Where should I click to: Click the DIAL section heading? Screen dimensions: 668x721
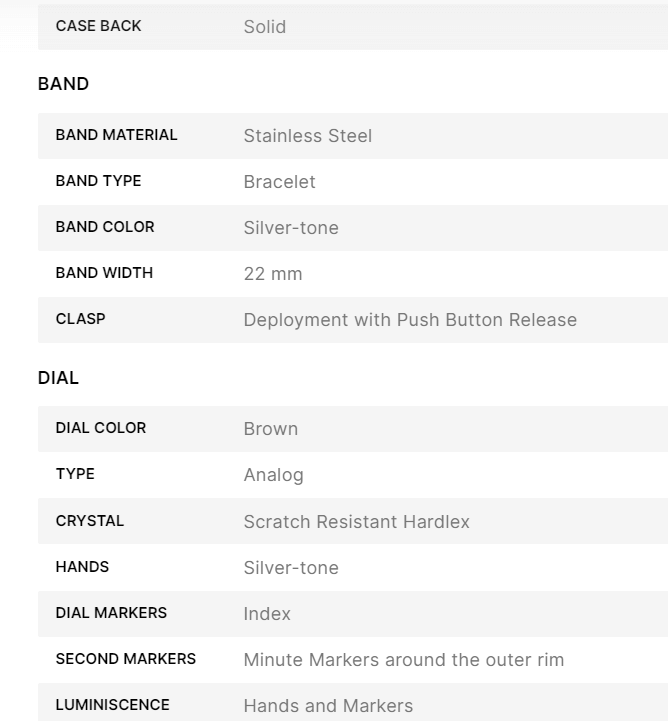click(x=58, y=378)
